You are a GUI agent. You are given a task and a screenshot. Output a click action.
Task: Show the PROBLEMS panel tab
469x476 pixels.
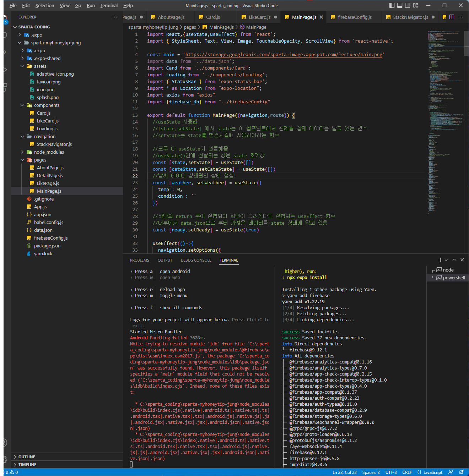pos(140,260)
